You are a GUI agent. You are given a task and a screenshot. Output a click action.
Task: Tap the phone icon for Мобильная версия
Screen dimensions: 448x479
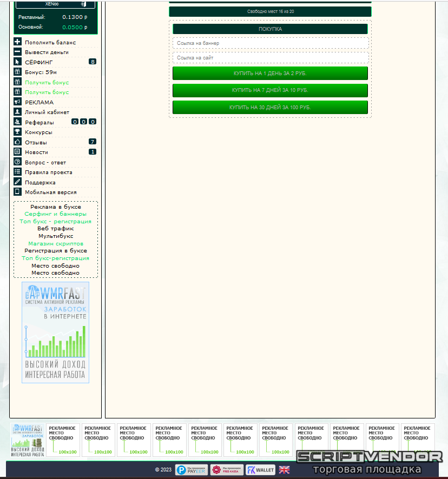pyautogui.click(x=17, y=192)
